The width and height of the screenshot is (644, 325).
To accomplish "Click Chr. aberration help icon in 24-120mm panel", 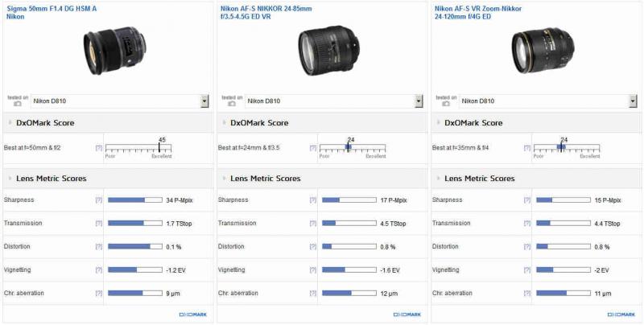I will point(527,293).
